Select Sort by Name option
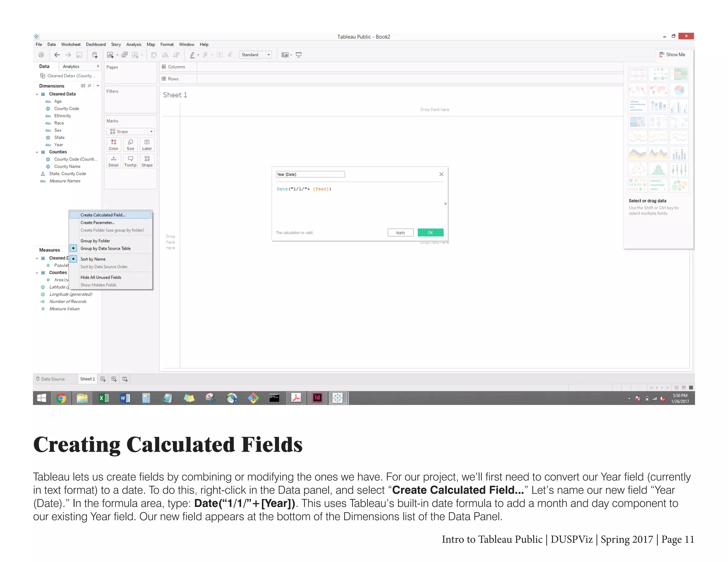728x562 pixels. 93,259
